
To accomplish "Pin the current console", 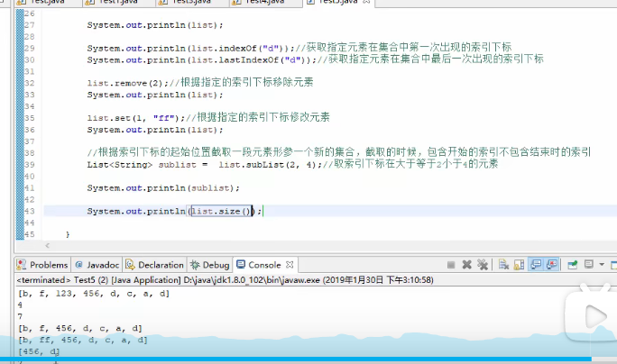I will [x=573, y=265].
